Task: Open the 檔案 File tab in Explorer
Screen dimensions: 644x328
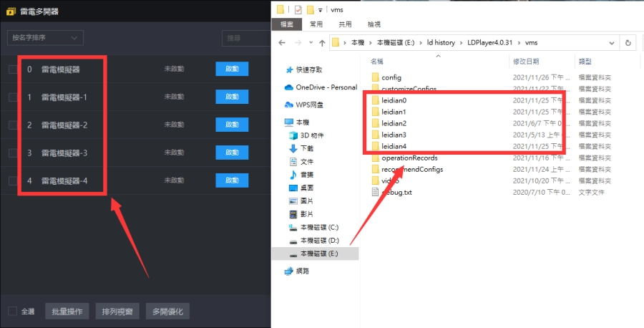Action: coord(287,24)
